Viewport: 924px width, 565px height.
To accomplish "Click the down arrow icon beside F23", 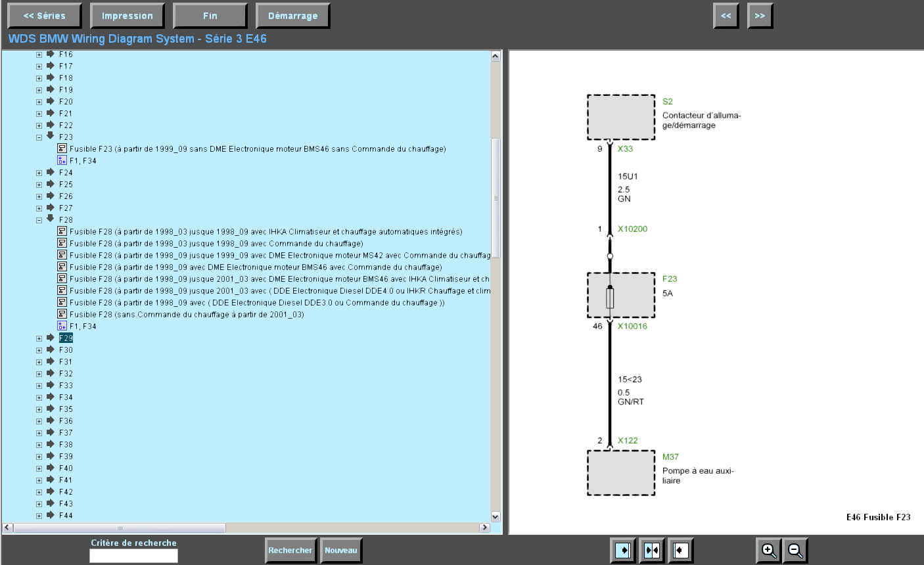I will pyautogui.click(x=51, y=137).
